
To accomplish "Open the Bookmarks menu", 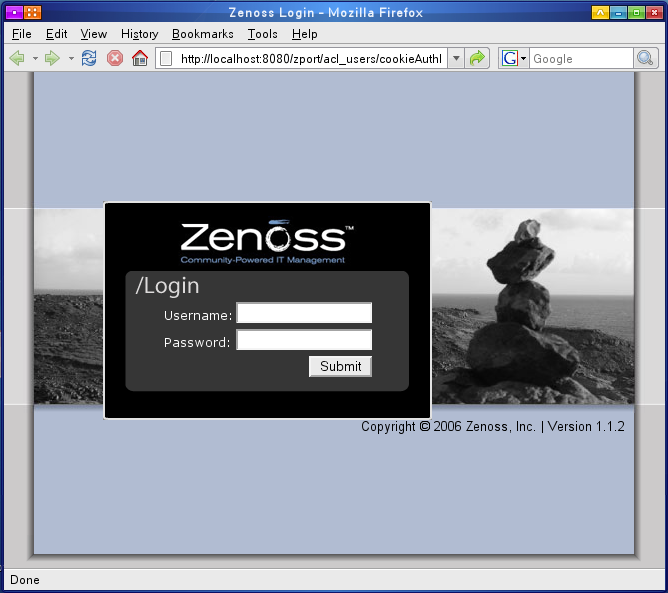I will coord(202,34).
